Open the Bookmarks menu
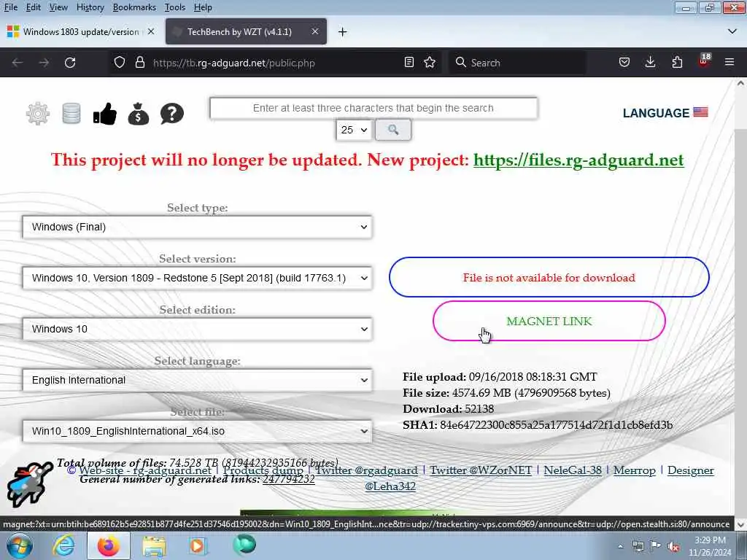747x560 pixels. pos(134,7)
